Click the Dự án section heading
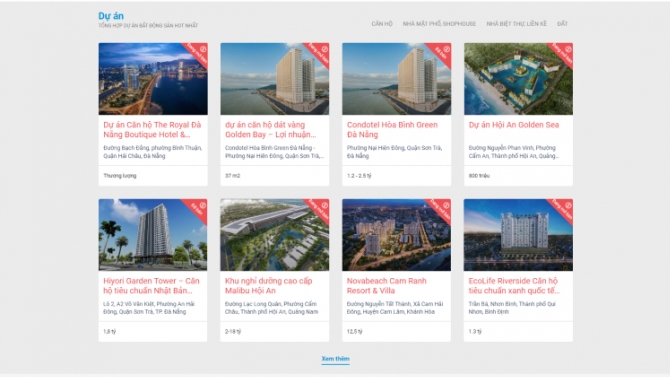Screen dimensions: 670x377 111,16
